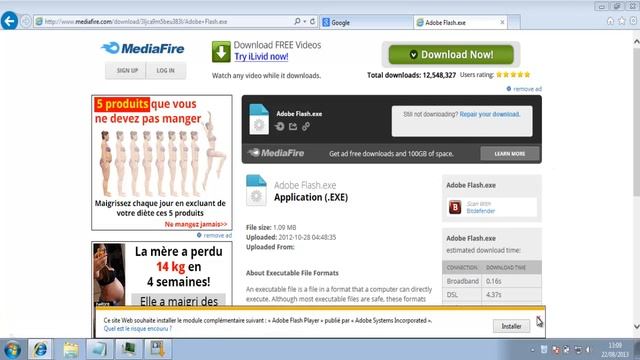This screenshot has height=360, width=640.
Task: Click the floppy disk download taskbar icon
Action: tap(158, 349)
